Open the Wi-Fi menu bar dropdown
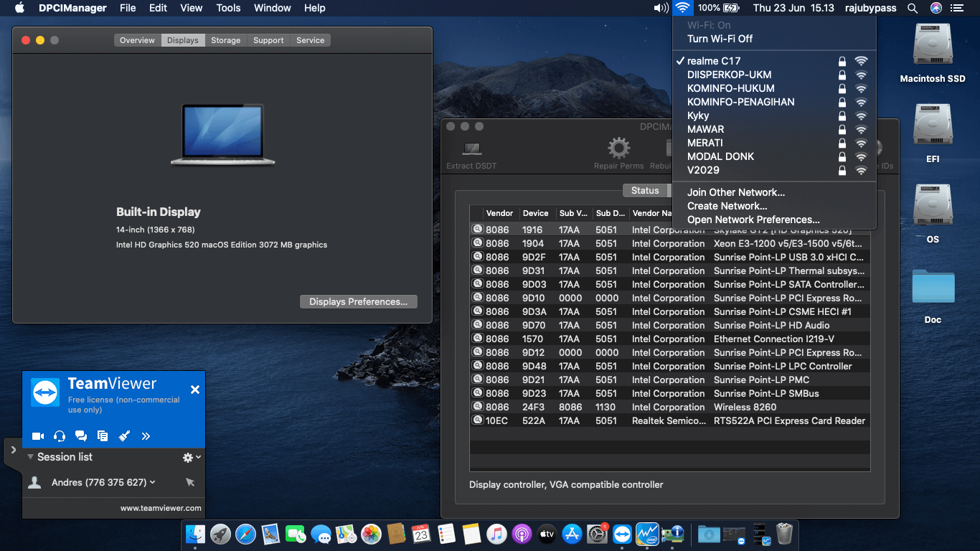 682,8
